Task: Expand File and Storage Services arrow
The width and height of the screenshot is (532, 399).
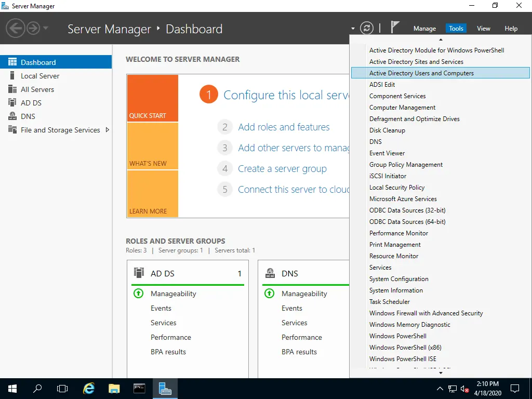Action: click(107, 129)
